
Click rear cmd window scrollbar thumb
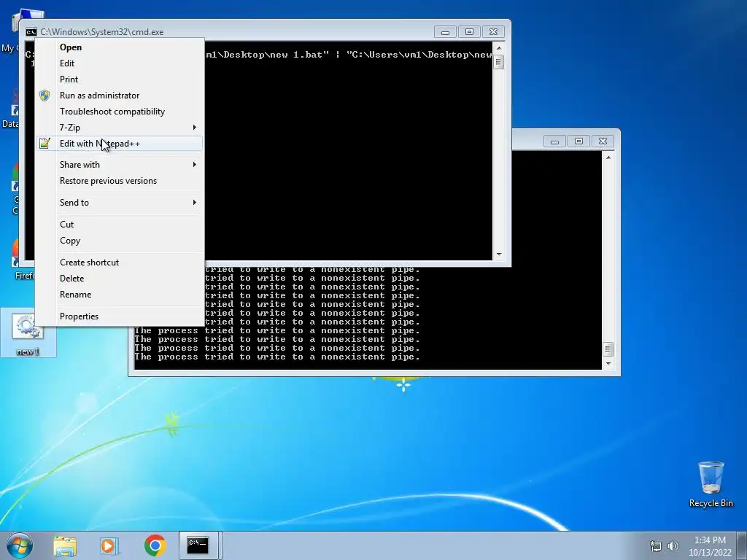point(608,349)
